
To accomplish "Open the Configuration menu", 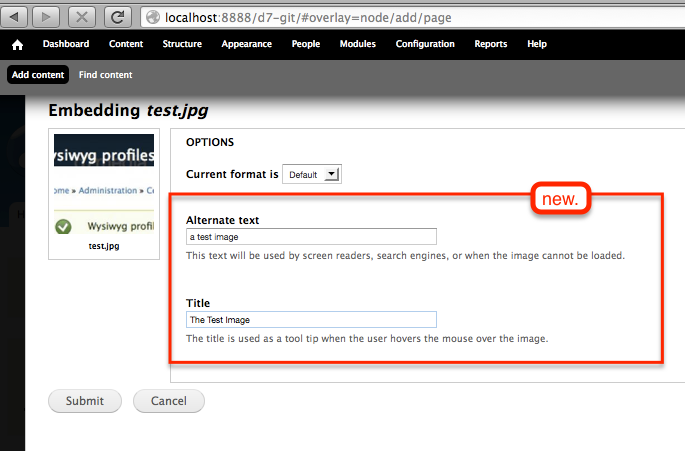I will point(425,44).
